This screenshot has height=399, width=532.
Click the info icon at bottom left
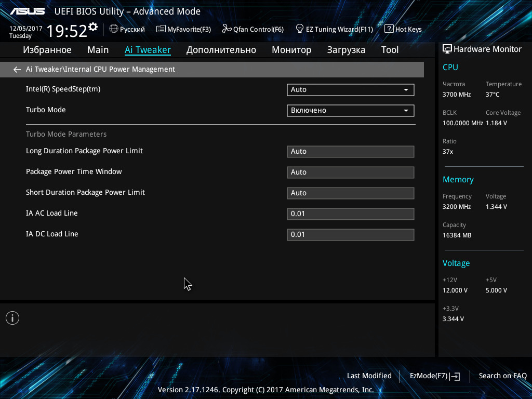point(12,318)
